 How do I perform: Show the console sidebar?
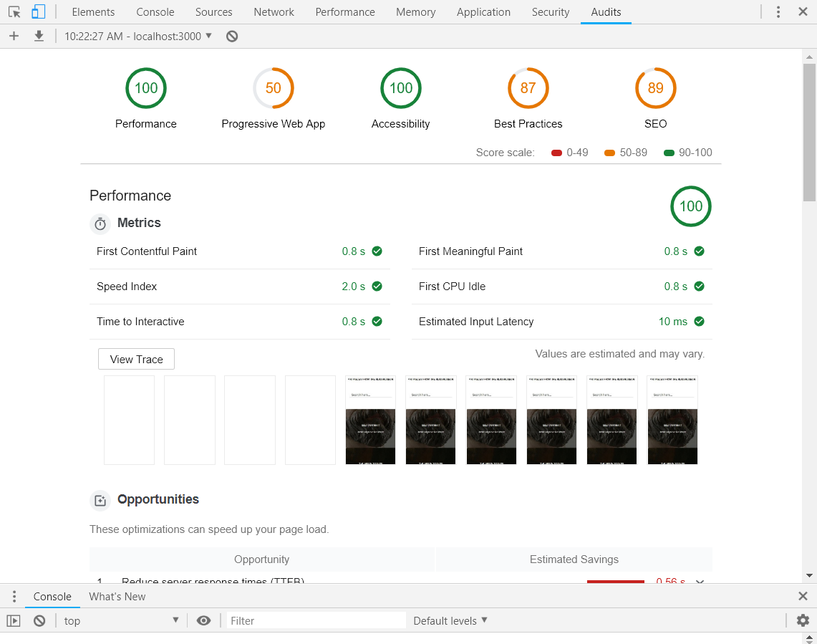(14, 620)
